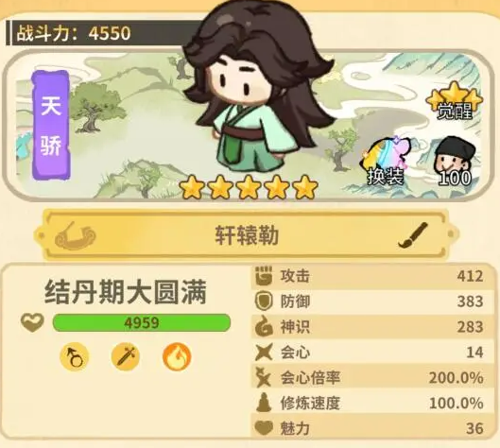Viewport: 500px width, 448px height.
Task: Click the heart icon beside health bar
Action: coord(32,322)
